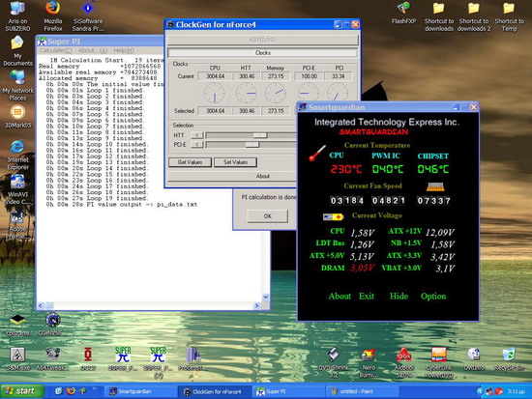Open the A64Tweaker desktop icon

pos(52,358)
